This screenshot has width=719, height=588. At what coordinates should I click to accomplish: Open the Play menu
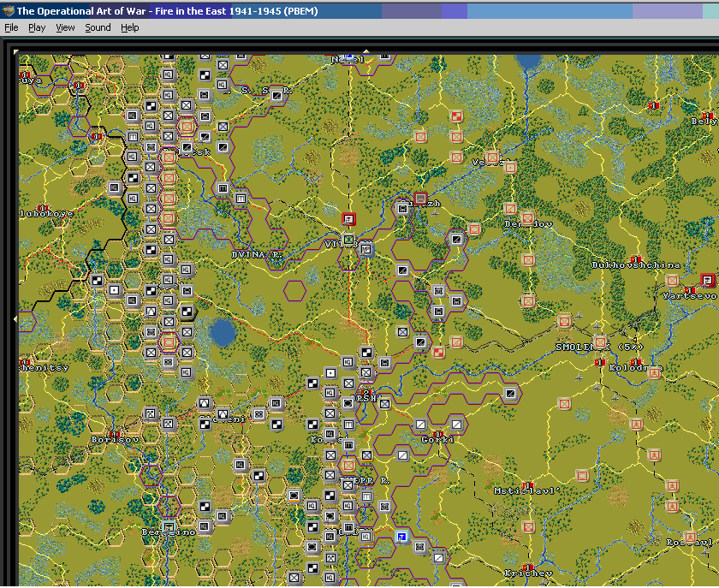pos(37,27)
